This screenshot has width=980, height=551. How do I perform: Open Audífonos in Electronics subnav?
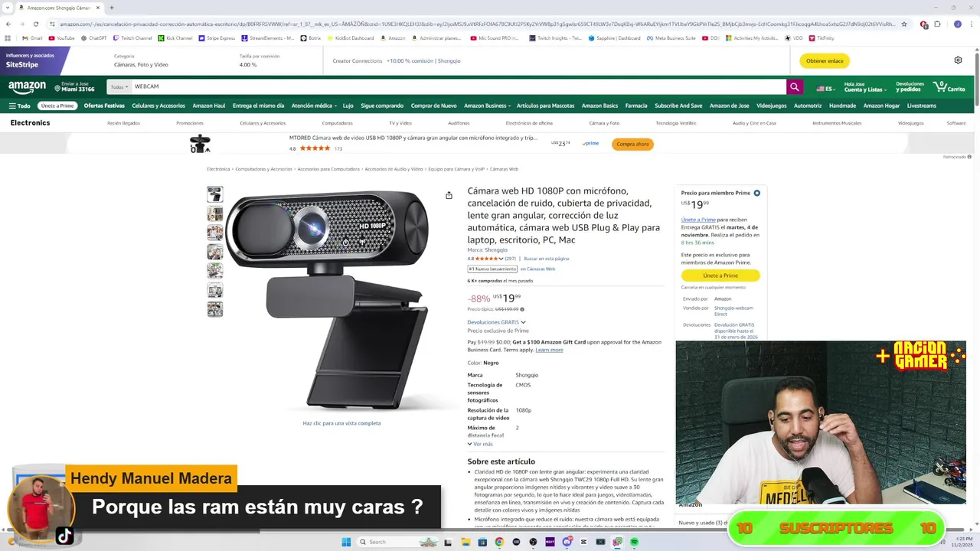[x=459, y=123]
